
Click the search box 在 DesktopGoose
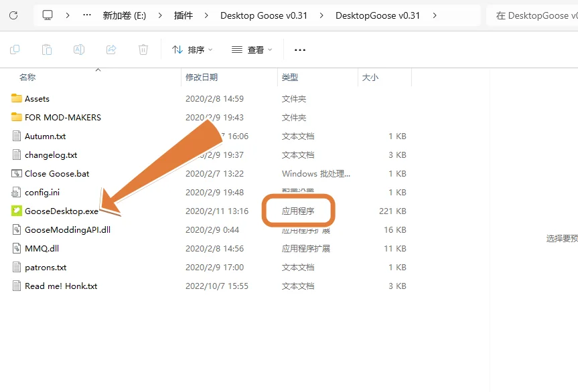(x=532, y=15)
